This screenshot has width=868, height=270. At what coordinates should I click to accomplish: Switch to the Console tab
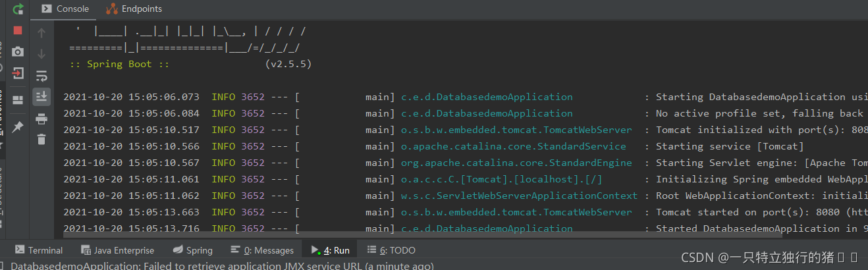(x=65, y=9)
